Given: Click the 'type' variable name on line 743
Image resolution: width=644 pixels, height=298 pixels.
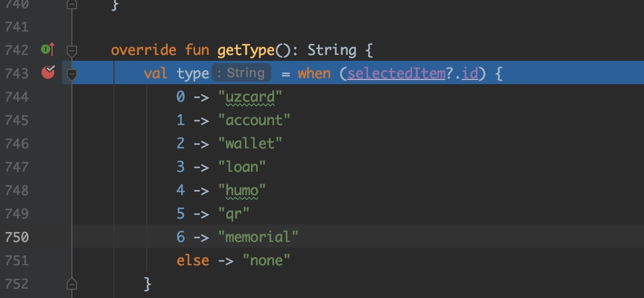Looking at the screenshot, I should 193,74.
